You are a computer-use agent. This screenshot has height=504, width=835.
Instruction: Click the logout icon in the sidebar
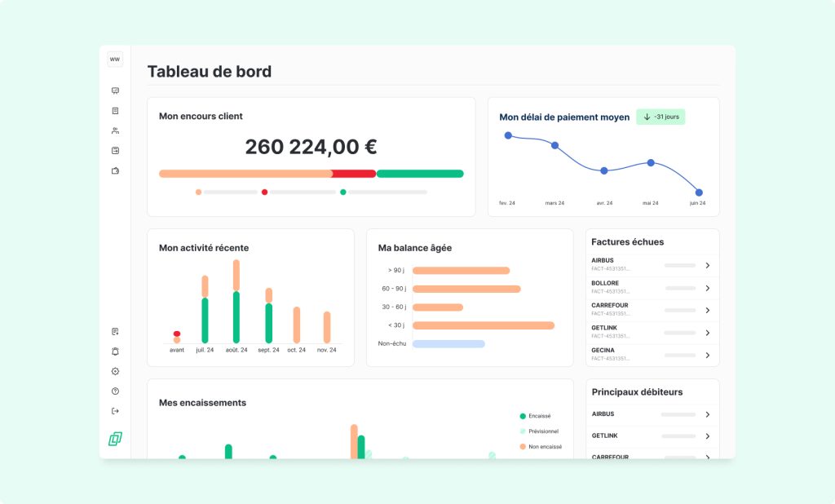pos(115,409)
